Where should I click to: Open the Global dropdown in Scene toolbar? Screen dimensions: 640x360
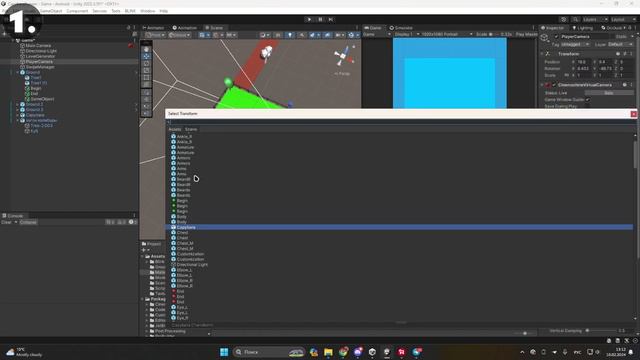coord(179,35)
